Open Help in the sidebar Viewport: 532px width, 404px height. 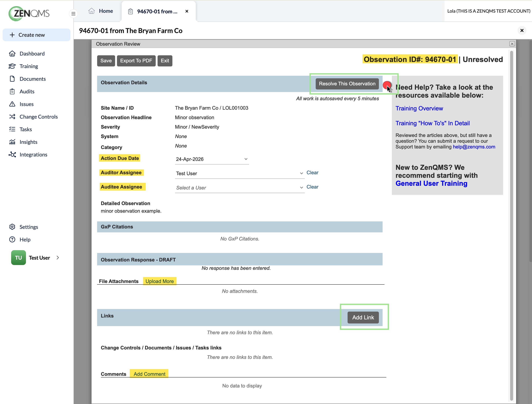[x=25, y=240]
